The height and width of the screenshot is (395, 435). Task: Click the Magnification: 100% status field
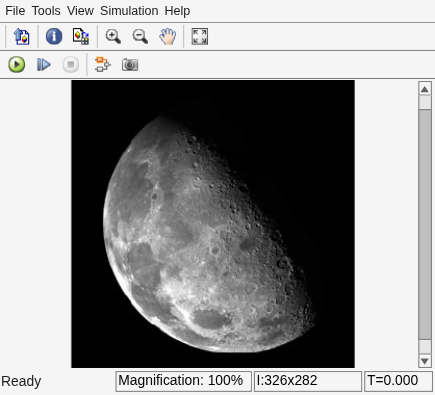pos(183,381)
